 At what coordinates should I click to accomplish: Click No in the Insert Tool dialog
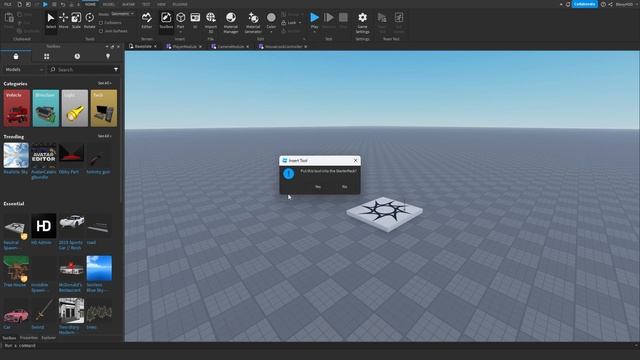pos(344,187)
